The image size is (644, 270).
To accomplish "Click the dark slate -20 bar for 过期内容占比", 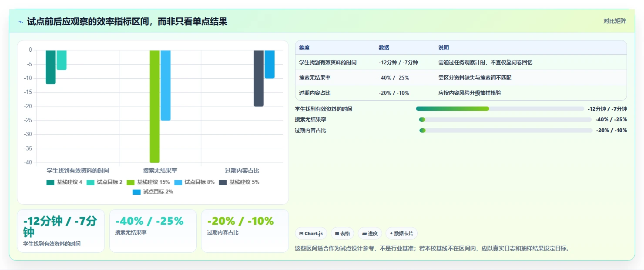I will [258, 78].
